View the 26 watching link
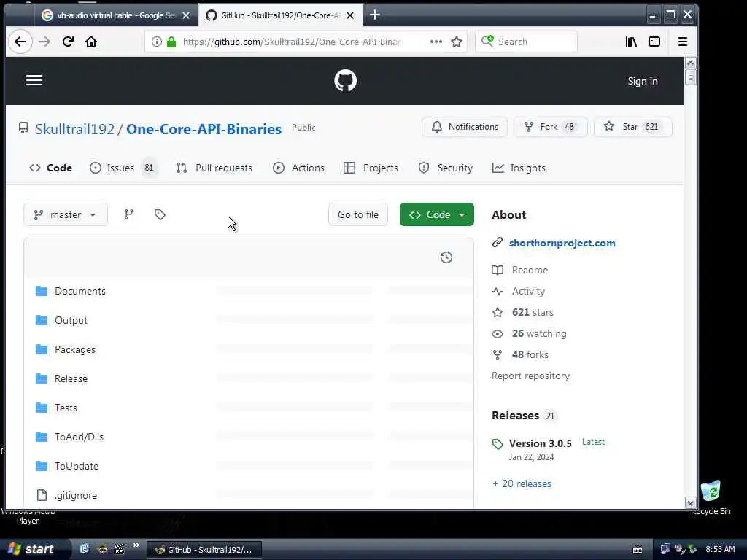747x560 pixels. tap(539, 334)
